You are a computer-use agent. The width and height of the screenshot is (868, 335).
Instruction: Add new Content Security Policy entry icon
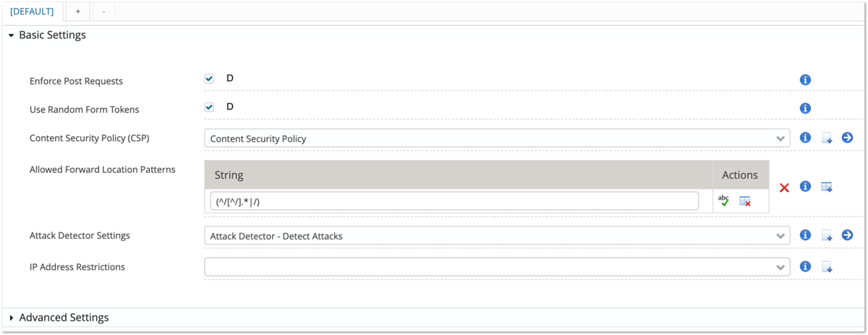click(827, 137)
